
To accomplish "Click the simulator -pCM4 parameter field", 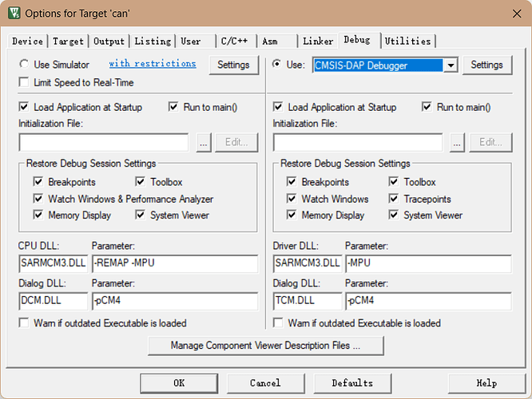I will 175,301.
